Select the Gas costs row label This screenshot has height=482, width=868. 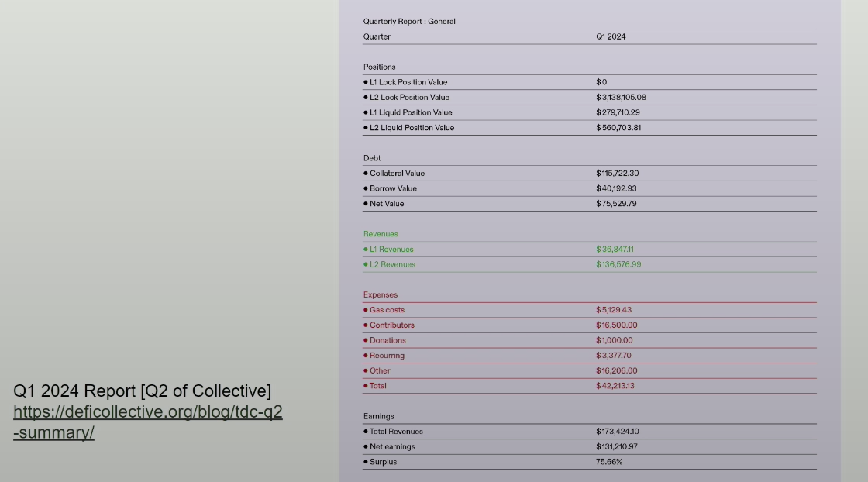387,310
